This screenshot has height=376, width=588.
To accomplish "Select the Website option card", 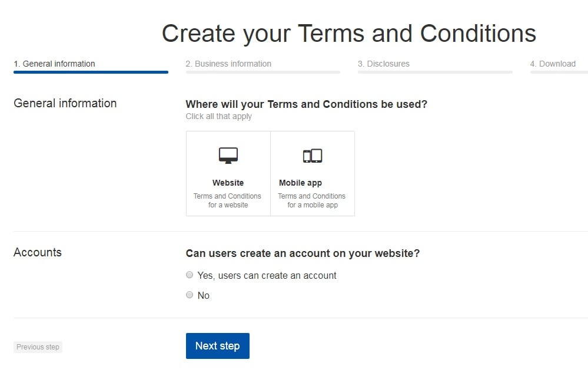I will click(x=228, y=173).
